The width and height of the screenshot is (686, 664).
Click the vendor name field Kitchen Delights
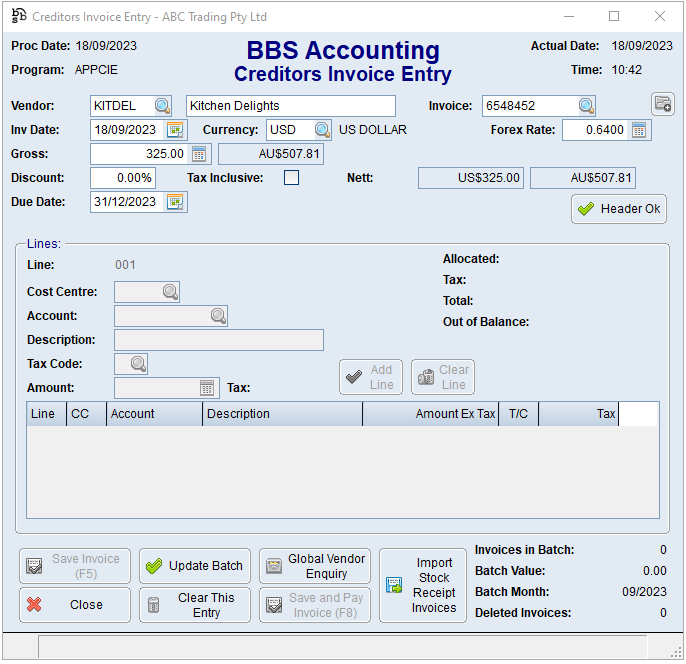click(290, 106)
